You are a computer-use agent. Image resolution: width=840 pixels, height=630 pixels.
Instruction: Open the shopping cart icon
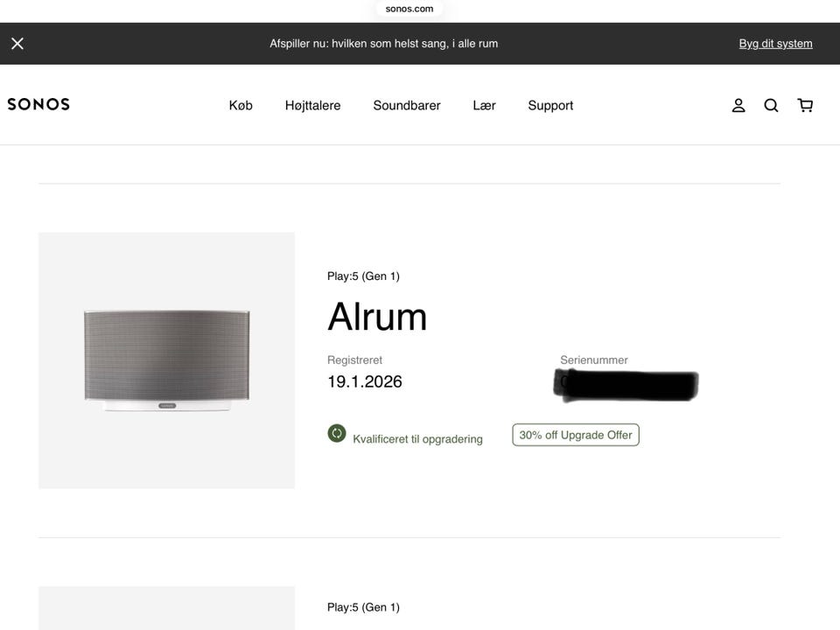805,105
